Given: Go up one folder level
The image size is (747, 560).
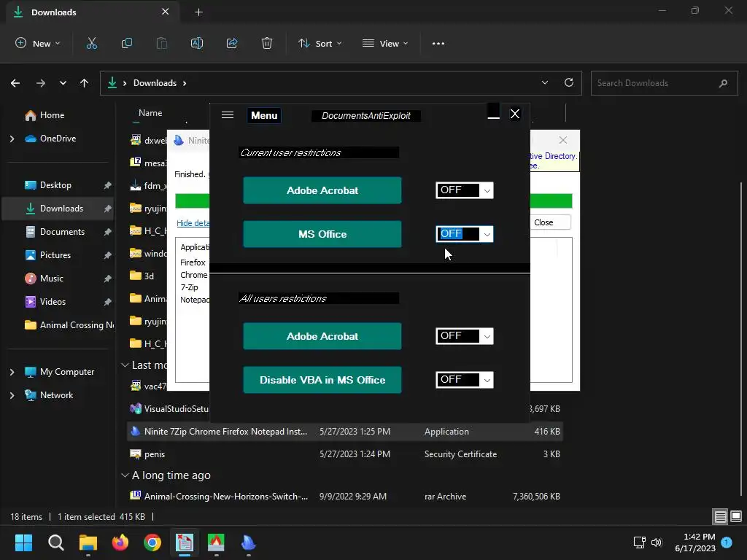Looking at the screenshot, I should (x=85, y=83).
